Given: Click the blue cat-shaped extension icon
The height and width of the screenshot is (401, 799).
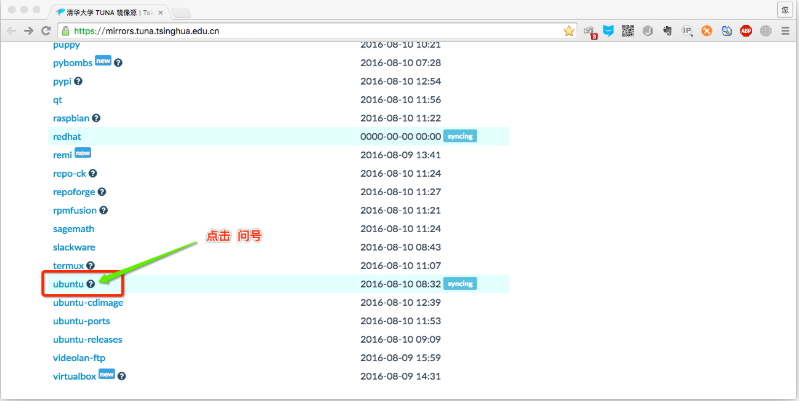Looking at the screenshot, I should pos(608,31).
